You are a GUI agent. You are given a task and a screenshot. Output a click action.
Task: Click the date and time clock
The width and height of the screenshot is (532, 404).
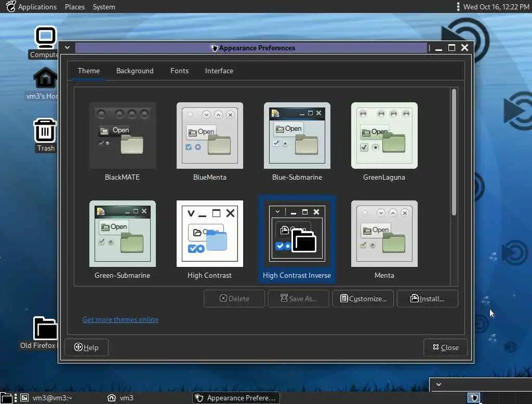coord(496,7)
